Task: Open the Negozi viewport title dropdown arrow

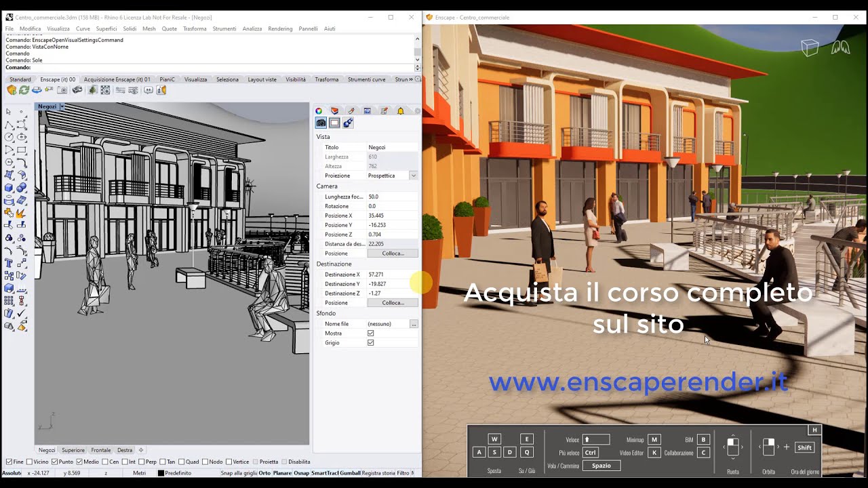Action: (x=62, y=106)
